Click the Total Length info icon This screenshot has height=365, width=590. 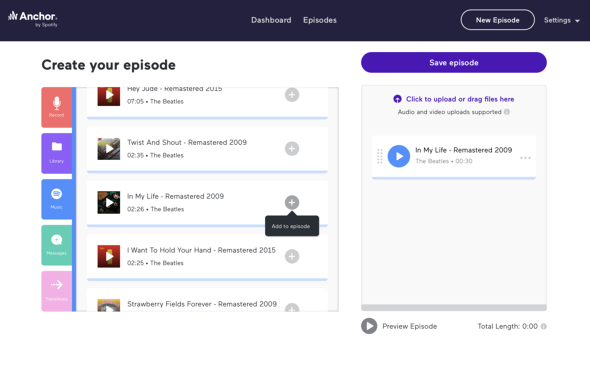click(x=543, y=326)
